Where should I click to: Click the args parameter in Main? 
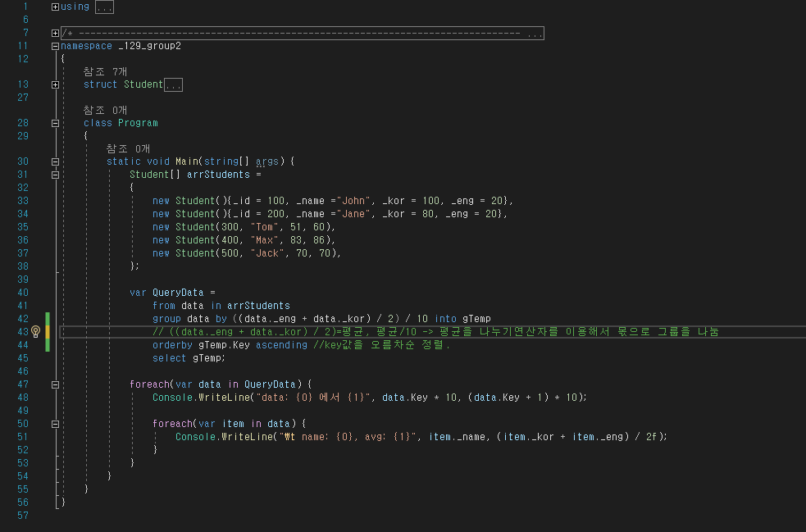pyautogui.click(x=267, y=161)
